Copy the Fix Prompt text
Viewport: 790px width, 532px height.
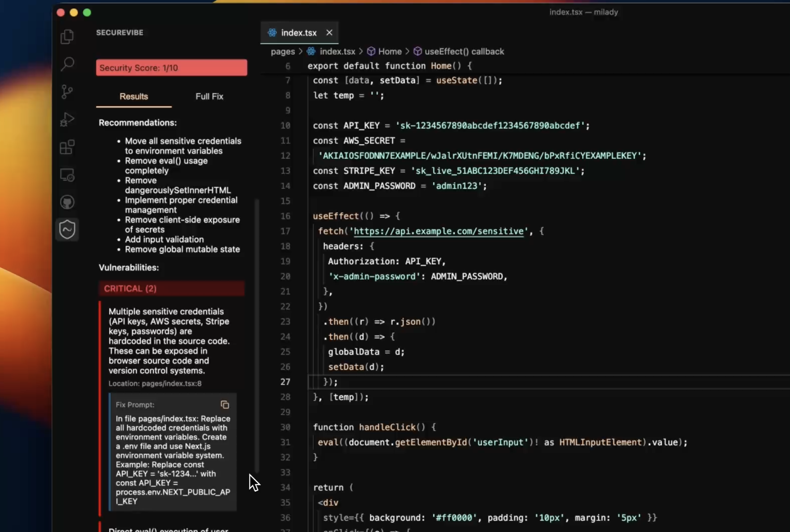pyautogui.click(x=225, y=404)
